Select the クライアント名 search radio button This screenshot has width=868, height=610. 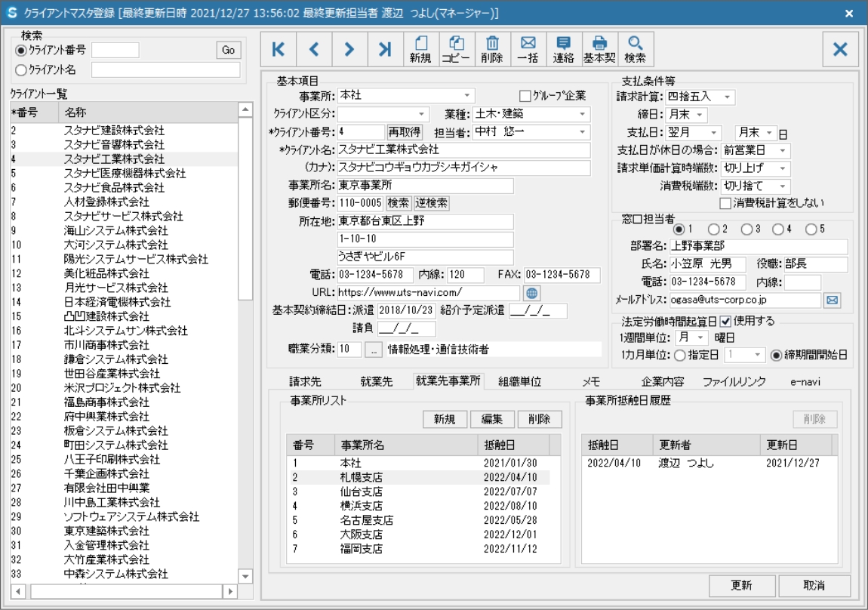coord(20,70)
